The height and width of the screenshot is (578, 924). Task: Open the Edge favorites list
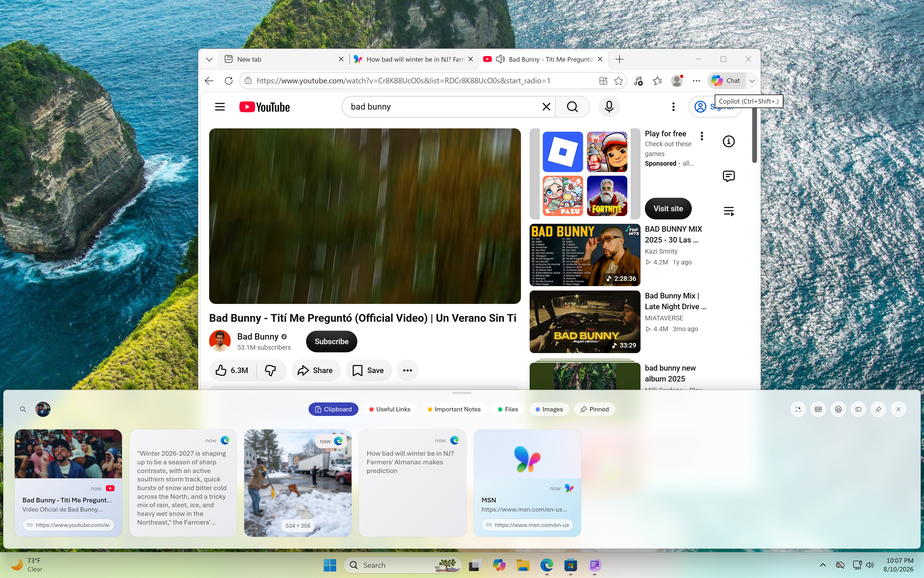point(657,81)
